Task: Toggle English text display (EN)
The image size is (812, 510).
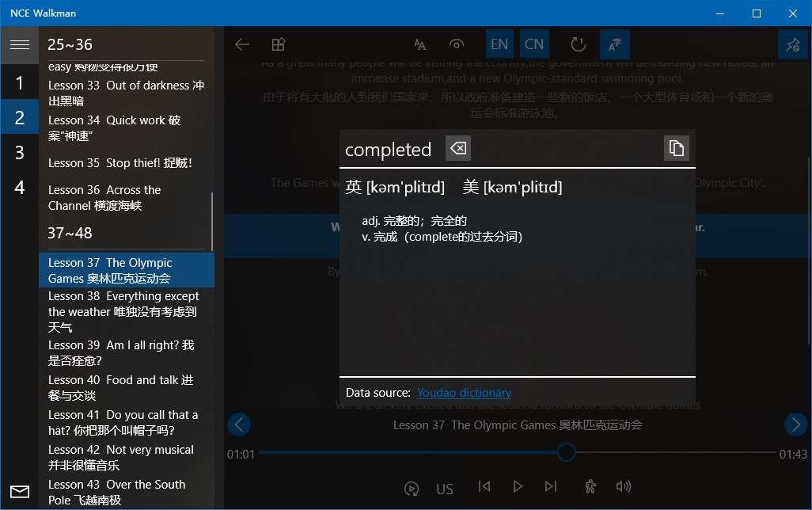Action: [499, 44]
